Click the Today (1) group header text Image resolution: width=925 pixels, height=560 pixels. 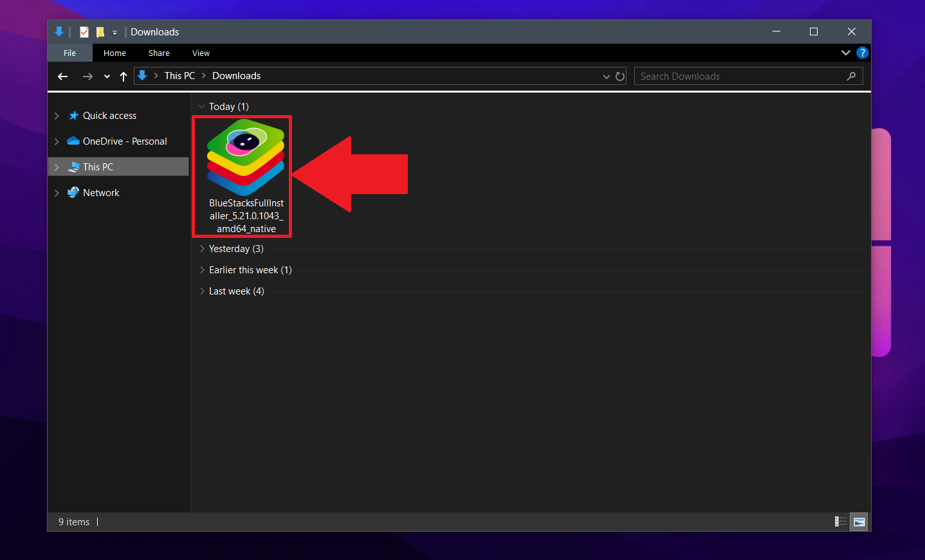click(228, 107)
